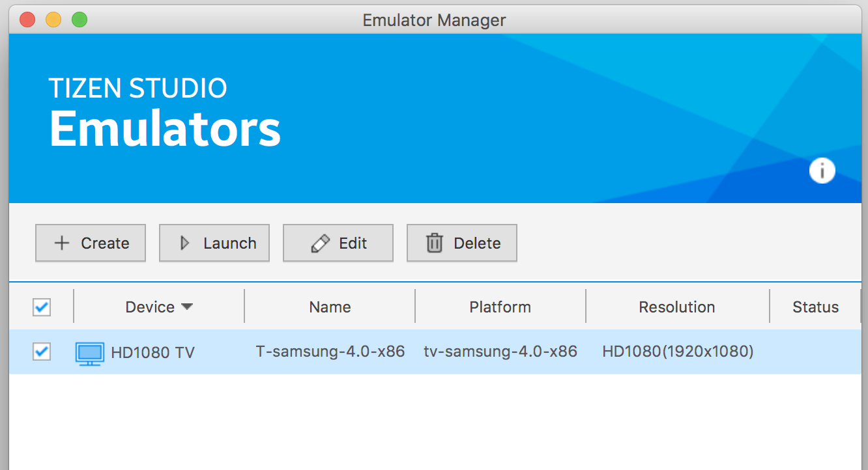868x470 pixels.
Task: Click the HD1080(1920x1080) resolution cell
Action: (x=677, y=352)
